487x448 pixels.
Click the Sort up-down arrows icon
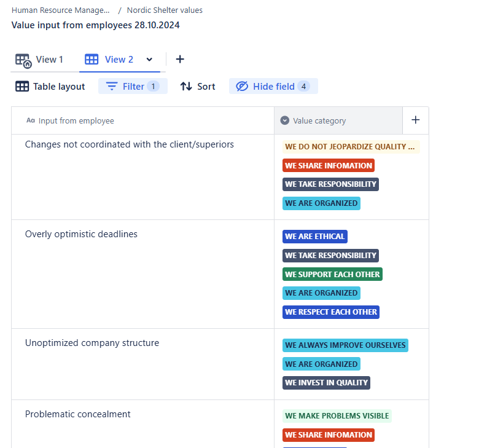(186, 87)
